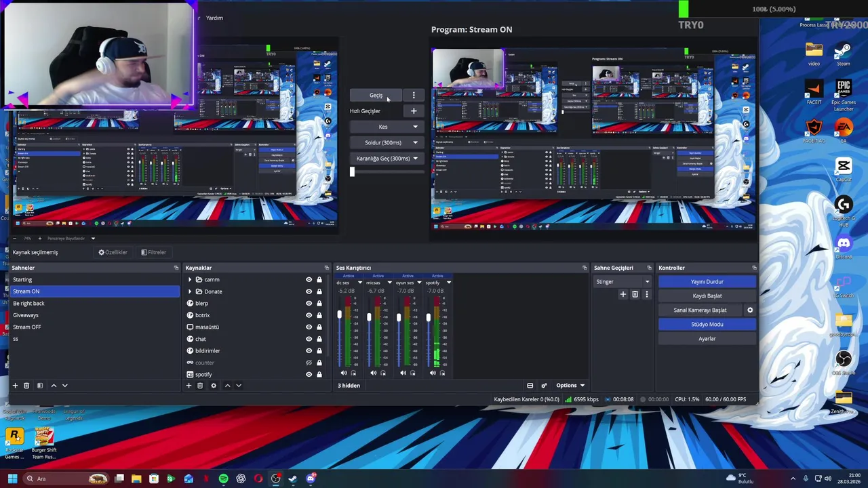Mute the dc ses audio channel
The height and width of the screenshot is (488, 868).
pos(344,373)
